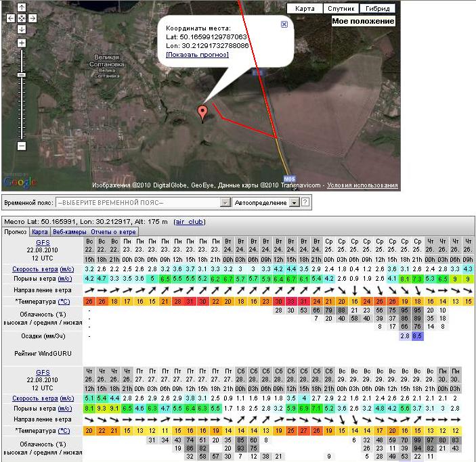
Task: Open the Отчеты о ветре tab
Action: point(114,231)
